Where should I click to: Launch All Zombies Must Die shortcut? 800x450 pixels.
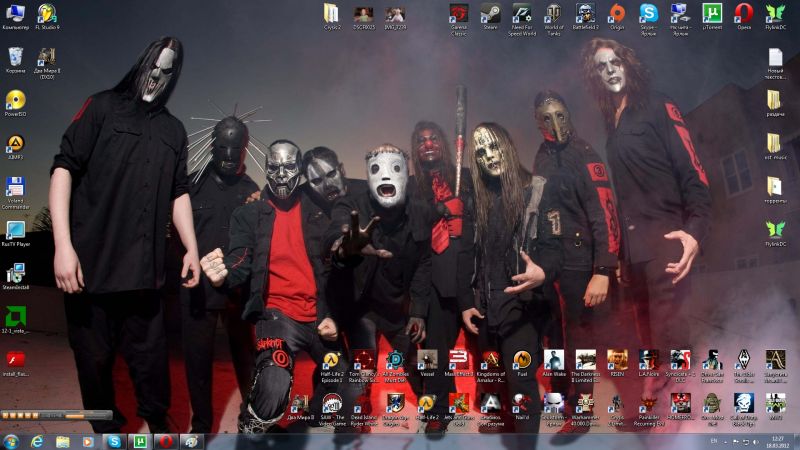click(x=395, y=366)
